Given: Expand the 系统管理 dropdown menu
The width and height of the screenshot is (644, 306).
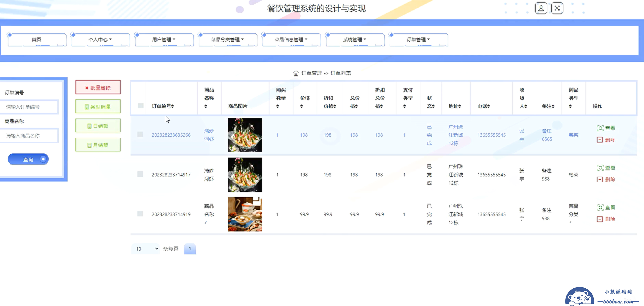Looking at the screenshot, I should coord(355,40).
